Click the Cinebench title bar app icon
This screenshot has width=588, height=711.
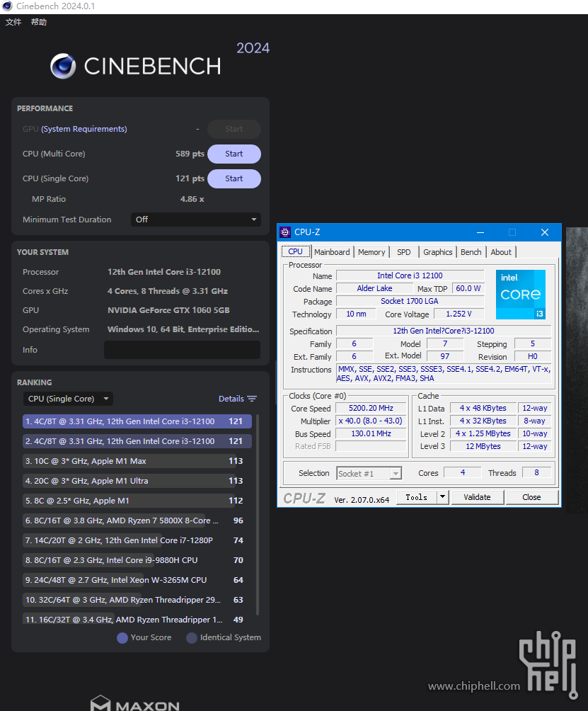point(7,6)
